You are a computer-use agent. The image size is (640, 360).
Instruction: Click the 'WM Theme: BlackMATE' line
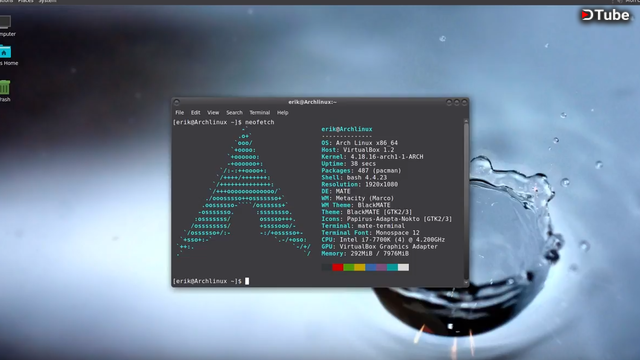pos(356,205)
